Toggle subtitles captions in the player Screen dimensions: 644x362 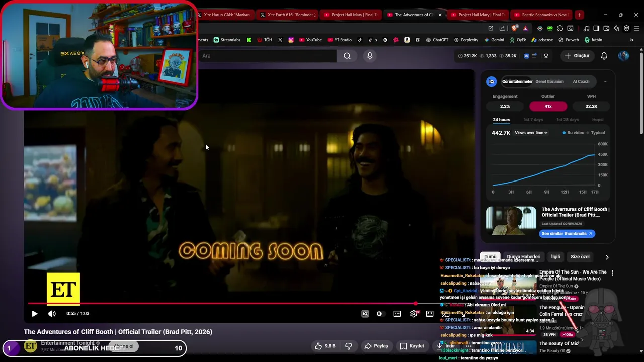click(397, 314)
